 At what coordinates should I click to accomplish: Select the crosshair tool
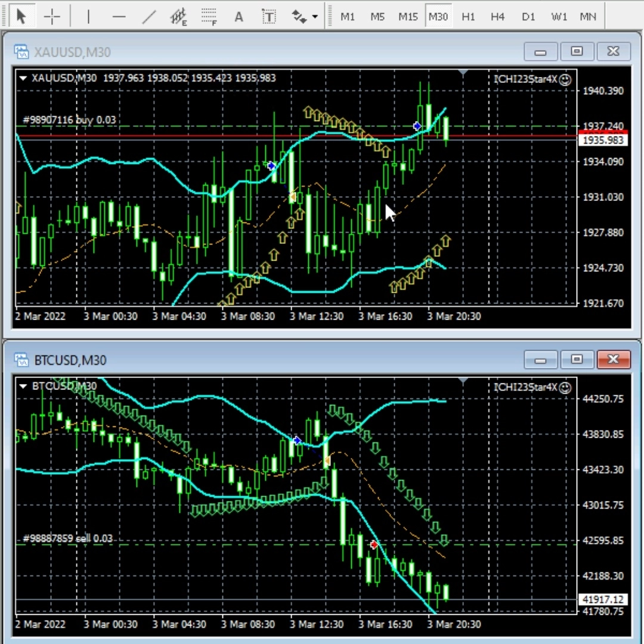[52, 17]
